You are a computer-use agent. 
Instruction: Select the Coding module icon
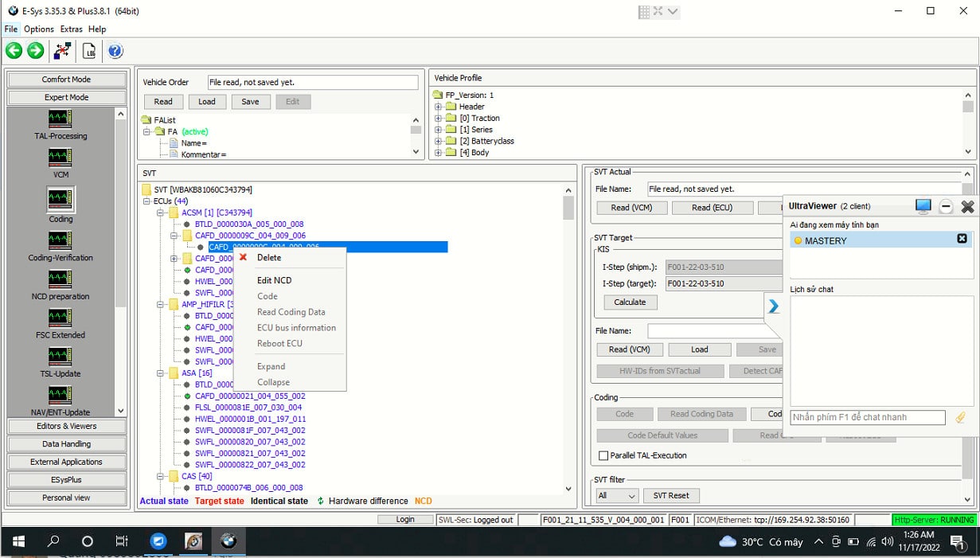point(61,199)
